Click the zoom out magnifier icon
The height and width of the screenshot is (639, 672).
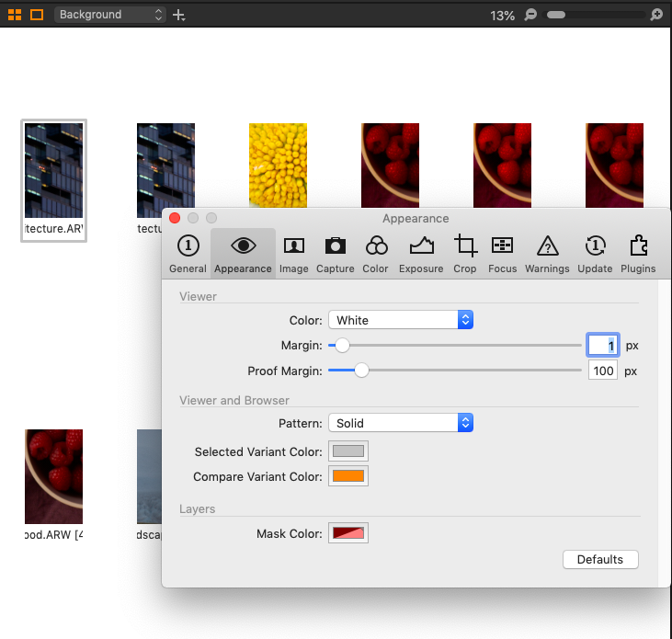pyautogui.click(x=530, y=15)
